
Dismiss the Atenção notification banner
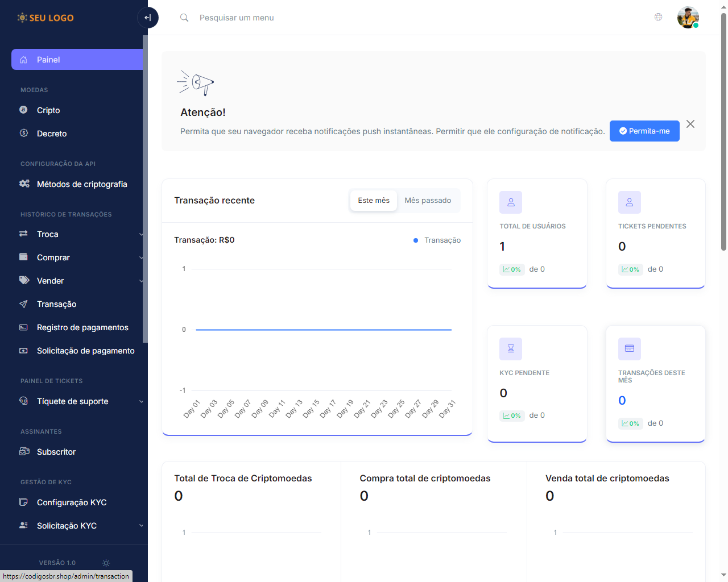[690, 124]
